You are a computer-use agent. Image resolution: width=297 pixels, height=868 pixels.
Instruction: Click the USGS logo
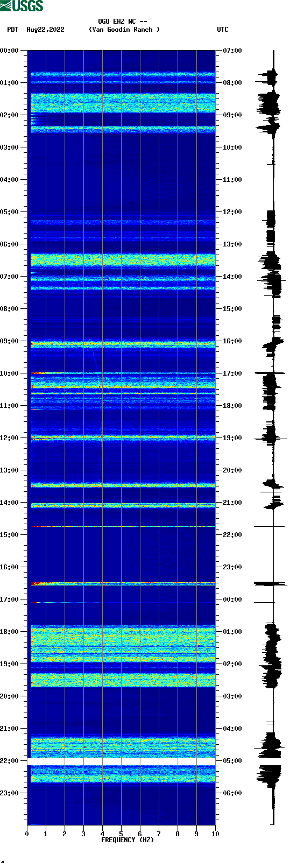coord(22,6)
